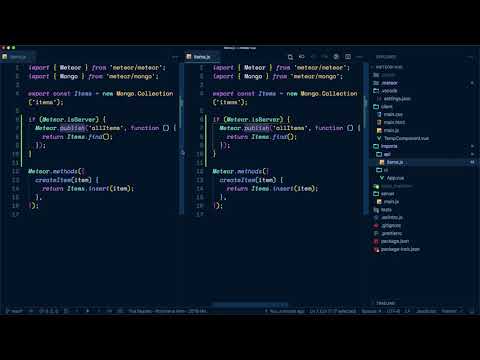This screenshot has height=360, width=480.
Task: Open the left editor's more actions ellipsis
Action: (x=175, y=57)
